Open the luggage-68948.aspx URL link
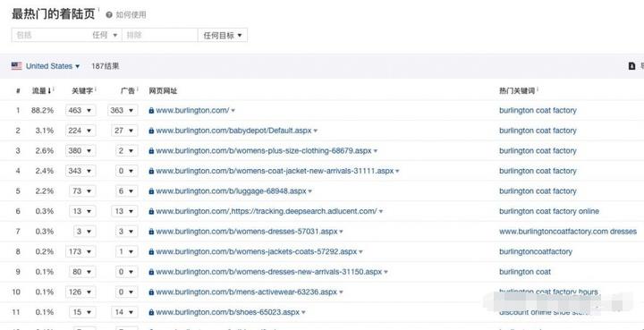 click(232, 191)
